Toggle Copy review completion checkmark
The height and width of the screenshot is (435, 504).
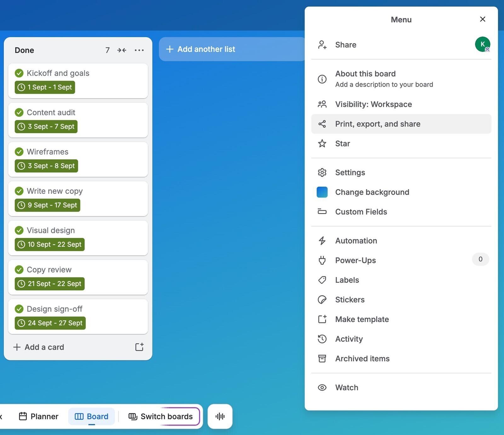(19, 270)
